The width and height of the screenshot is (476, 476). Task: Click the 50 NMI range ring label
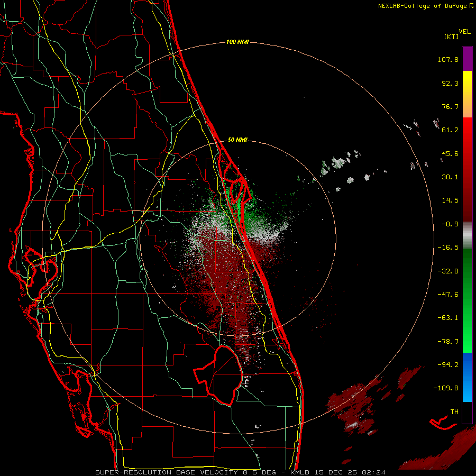237,140
